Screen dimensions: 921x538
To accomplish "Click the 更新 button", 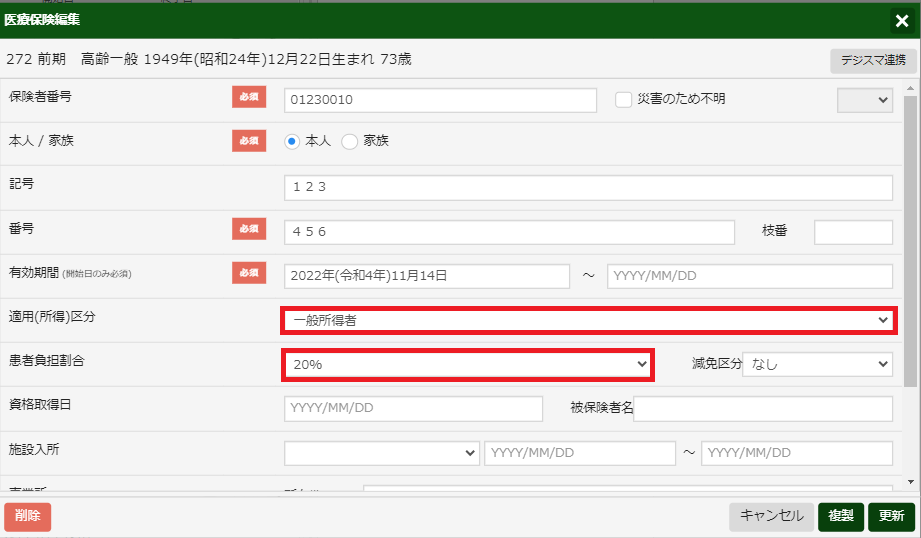I will tap(891, 517).
